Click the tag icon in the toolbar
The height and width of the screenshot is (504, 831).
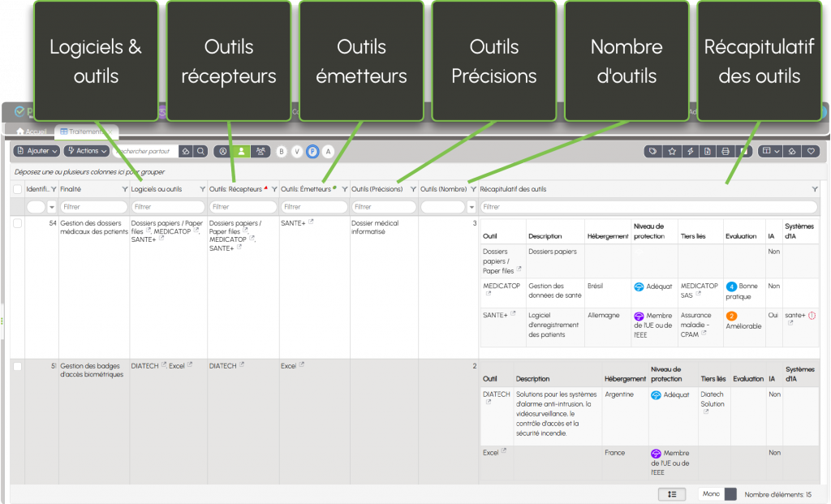click(654, 151)
